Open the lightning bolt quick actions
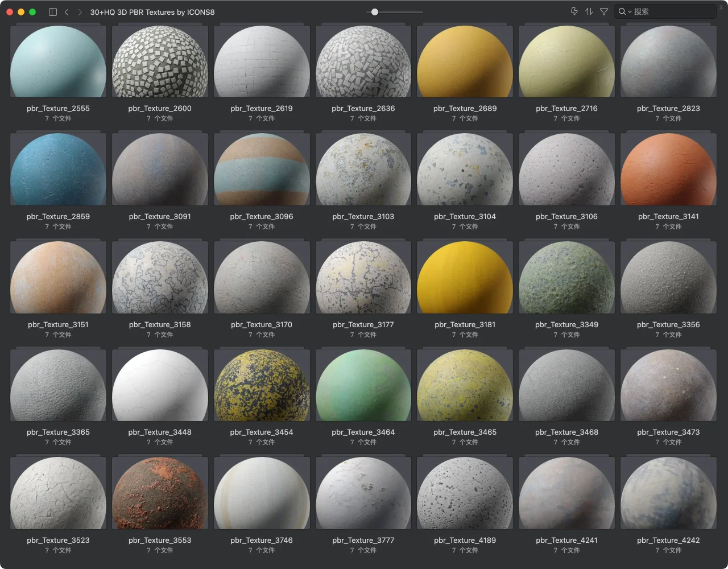 pyautogui.click(x=574, y=11)
